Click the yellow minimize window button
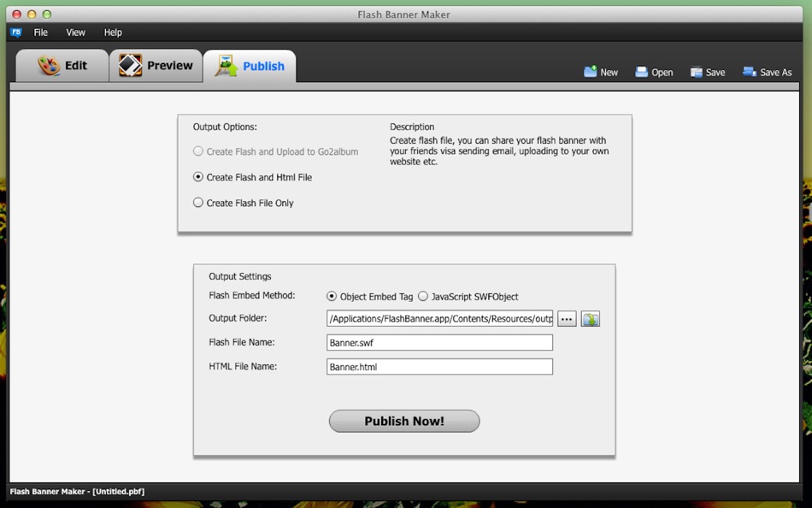This screenshot has width=812, height=508. (32, 15)
